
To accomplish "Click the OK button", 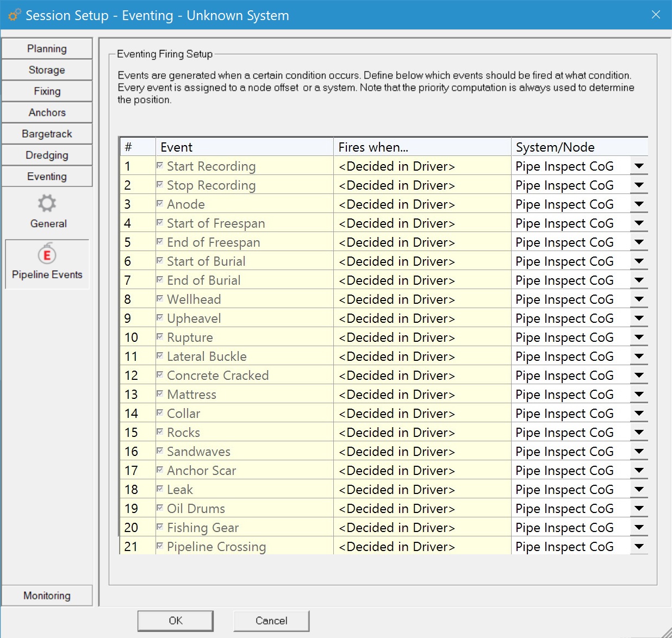I will coord(175,621).
